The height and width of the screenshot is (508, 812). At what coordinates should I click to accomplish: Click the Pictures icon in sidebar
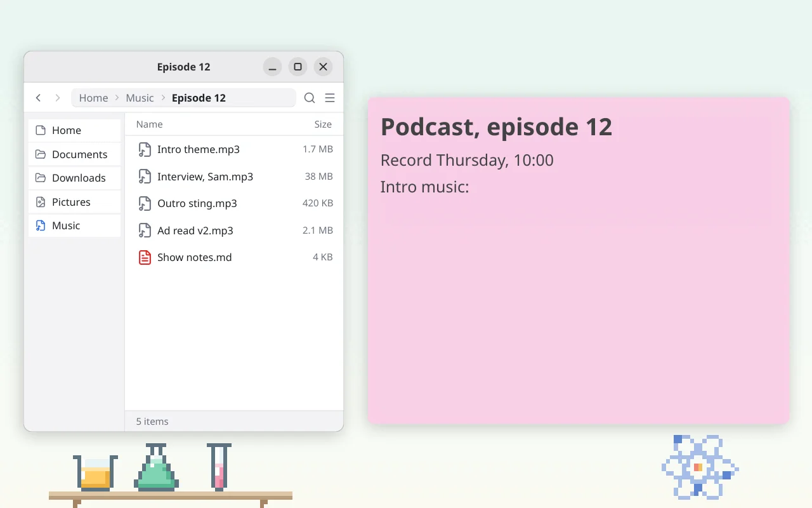41,202
